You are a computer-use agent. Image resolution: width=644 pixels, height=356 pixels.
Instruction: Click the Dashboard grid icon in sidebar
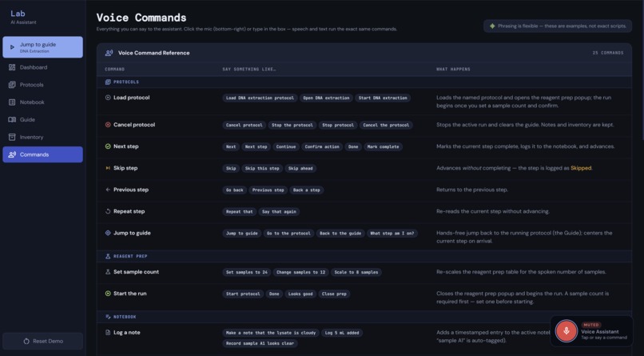12,67
